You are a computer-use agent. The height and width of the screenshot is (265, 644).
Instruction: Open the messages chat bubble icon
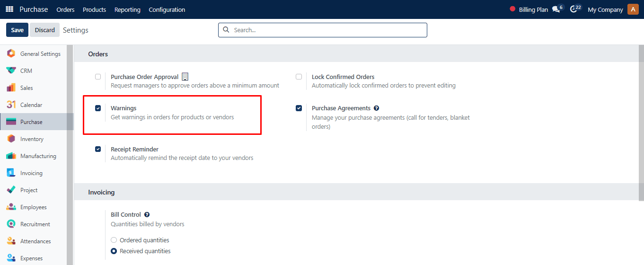tap(556, 9)
